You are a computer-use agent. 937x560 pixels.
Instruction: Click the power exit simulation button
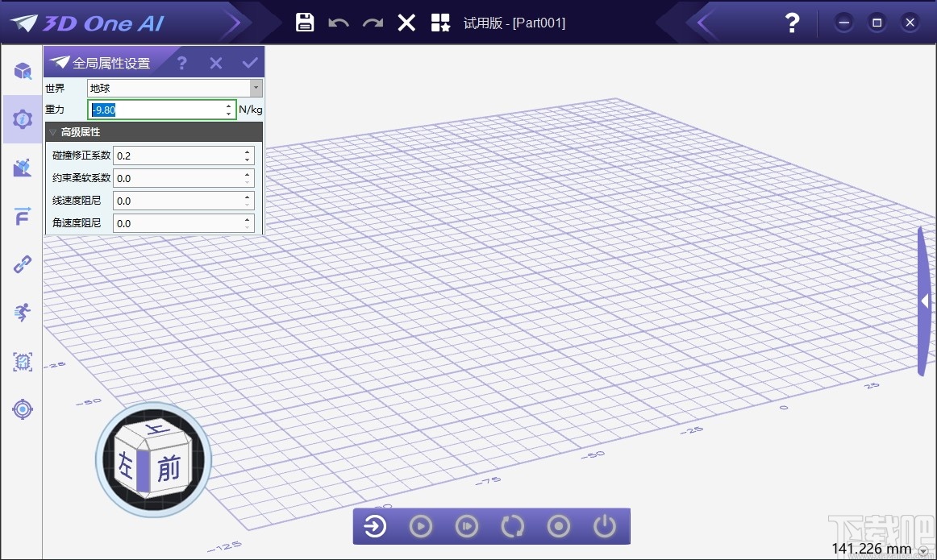605,527
